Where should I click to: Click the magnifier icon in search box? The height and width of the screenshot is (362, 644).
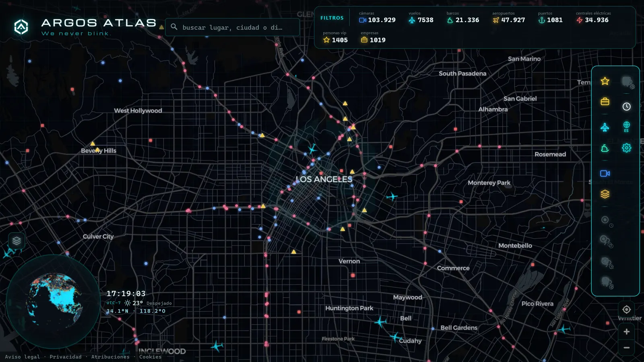pos(174,27)
